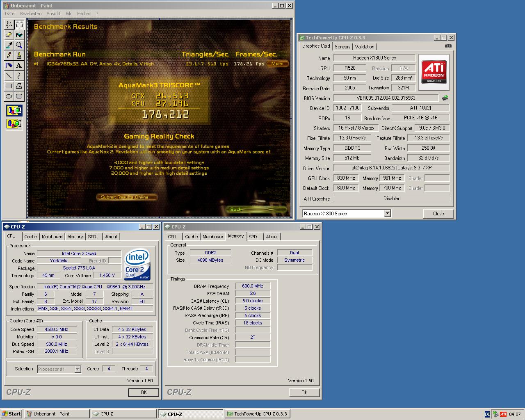
Task: Open the Farben menu in Paint
Action: tap(84, 14)
